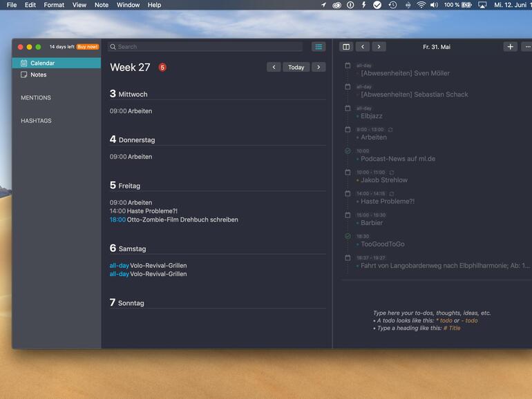Open the Calendar sidebar item
The width and height of the screenshot is (532, 399).
57,63
